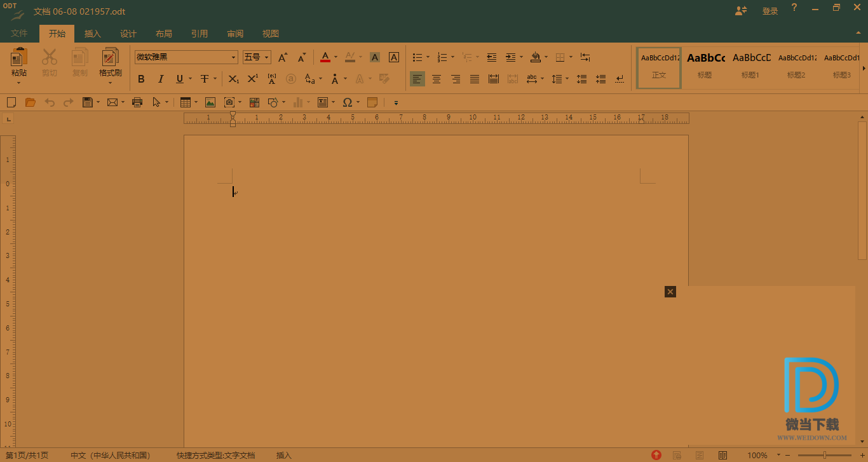Click the help question mark icon
Image resolution: width=868 pixels, height=462 pixels.
tap(794, 8)
